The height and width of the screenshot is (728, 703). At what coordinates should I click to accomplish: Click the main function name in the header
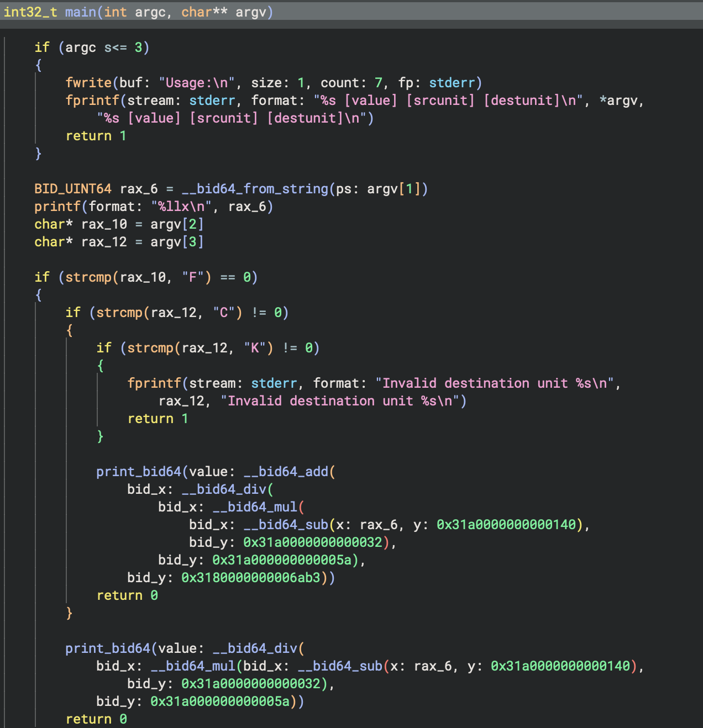pos(81,12)
